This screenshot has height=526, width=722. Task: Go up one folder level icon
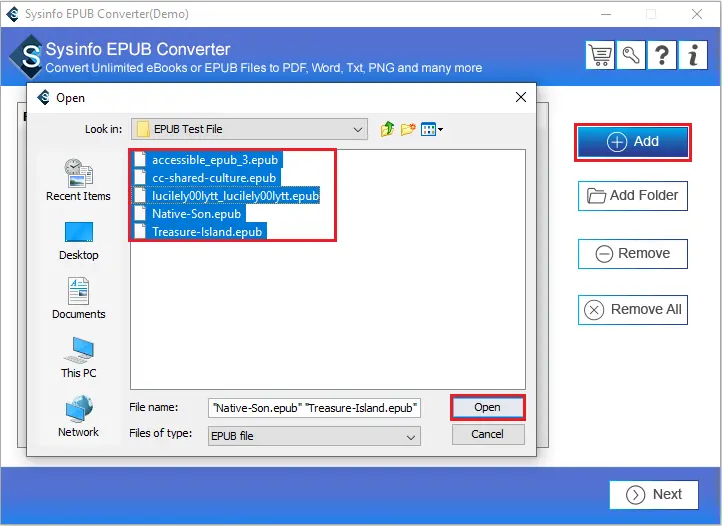tap(387, 129)
